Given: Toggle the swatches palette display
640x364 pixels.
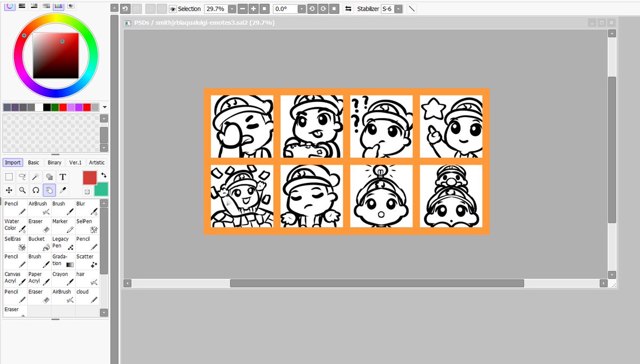Looking at the screenshot, I should tap(59, 6).
